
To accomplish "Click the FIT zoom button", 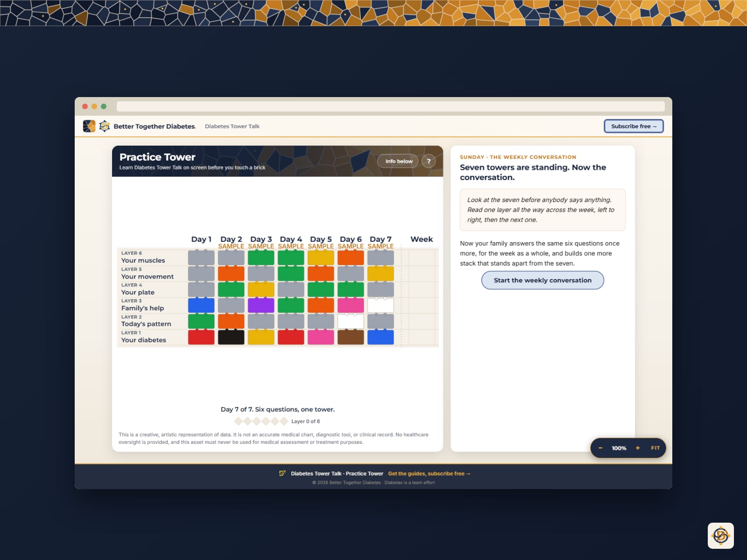I will tap(655, 448).
